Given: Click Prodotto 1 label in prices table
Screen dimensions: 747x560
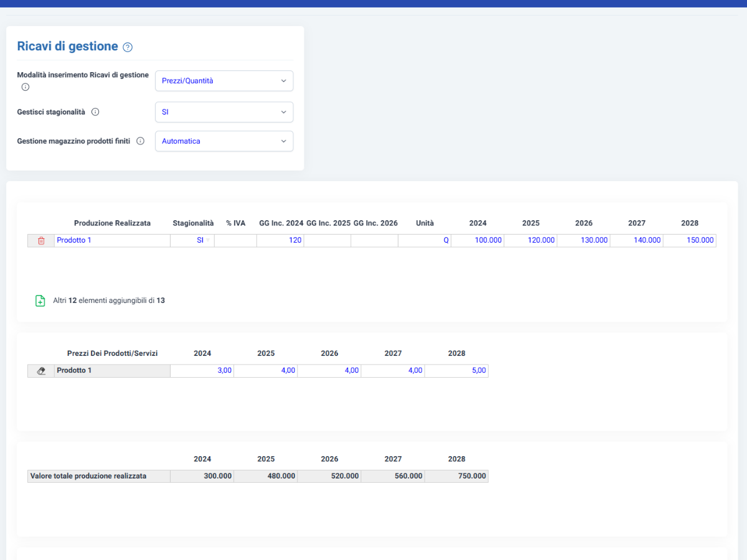Looking at the screenshot, I should 112,371.
